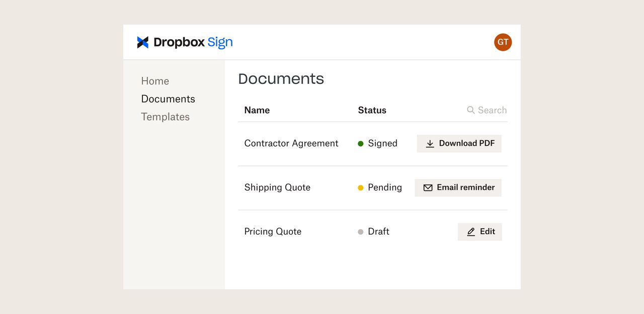Select the pencil icon next to Edit
Viewport: 644px width, 314px height.
click(x=471, y=232)
